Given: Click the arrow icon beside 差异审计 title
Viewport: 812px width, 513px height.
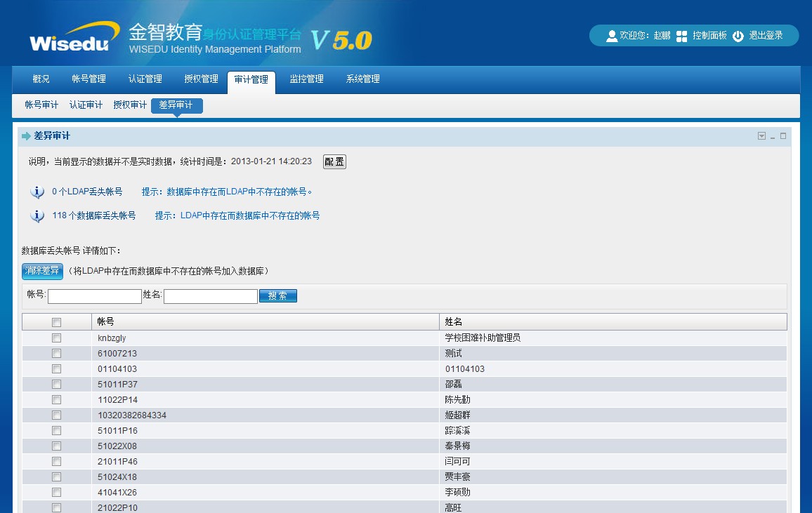Looking at the screenshot, I should 27,136.
